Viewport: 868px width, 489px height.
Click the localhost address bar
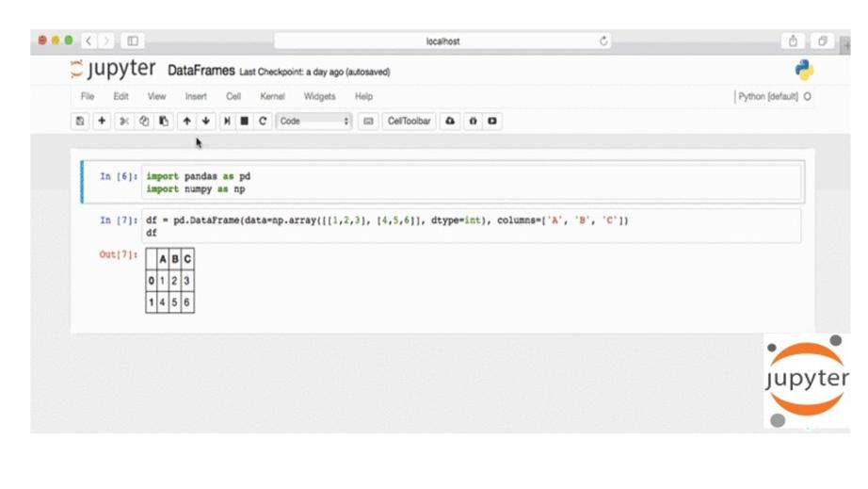[442, 41]
